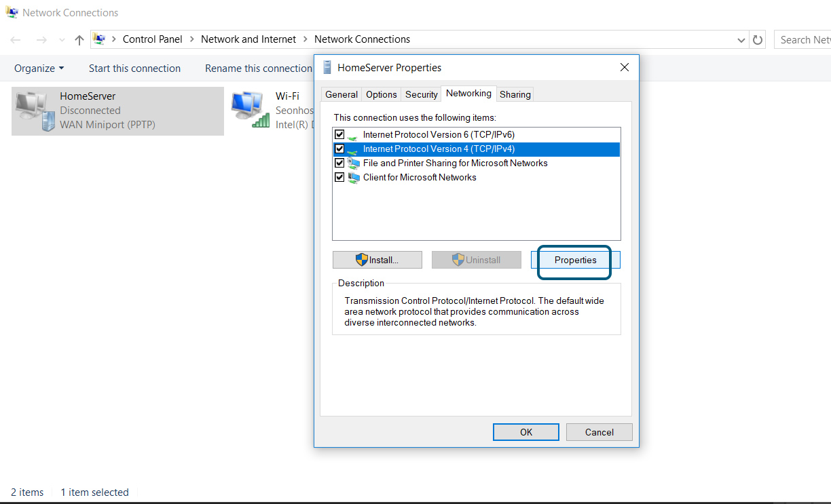Refresh the Network Connections view
Viewport: 831px width, 504px height.
coord(758,40)
